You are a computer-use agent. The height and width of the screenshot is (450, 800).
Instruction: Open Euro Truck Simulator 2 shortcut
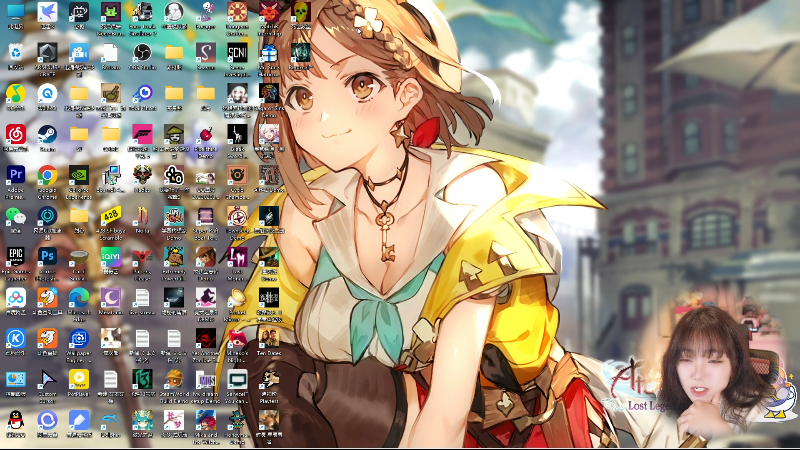[x=142, y=12]
